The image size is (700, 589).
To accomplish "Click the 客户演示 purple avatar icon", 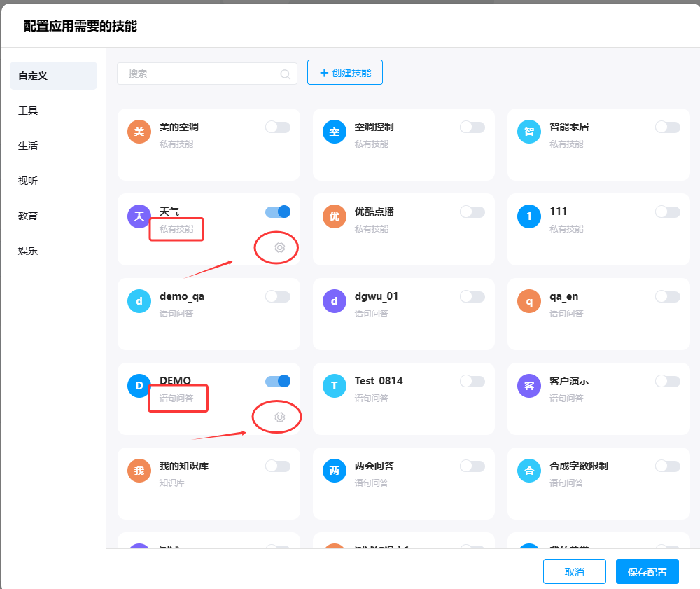I will [x=529, y=386].
